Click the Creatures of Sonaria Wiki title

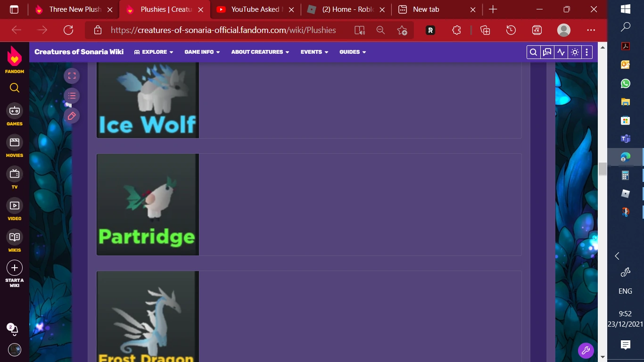pos(79,52)
